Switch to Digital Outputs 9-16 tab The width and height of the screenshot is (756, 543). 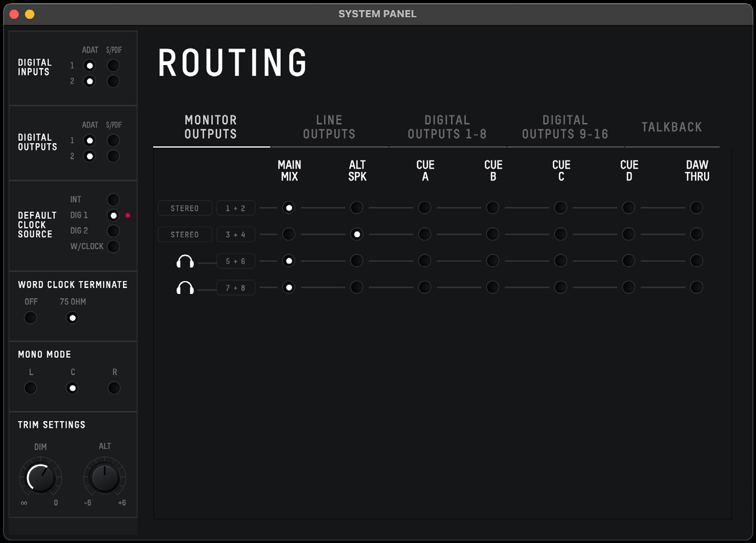tap(565, 127)
